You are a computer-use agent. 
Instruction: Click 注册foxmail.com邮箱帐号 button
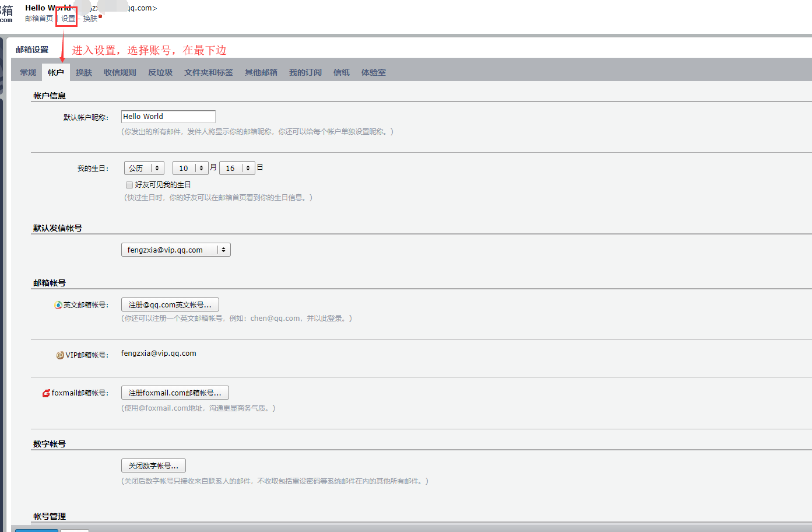coord(175,393)
